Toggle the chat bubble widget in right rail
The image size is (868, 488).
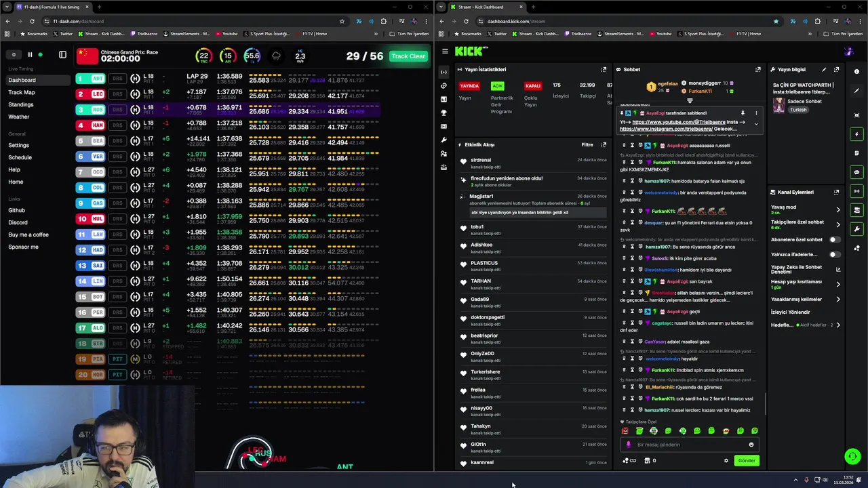857,172
